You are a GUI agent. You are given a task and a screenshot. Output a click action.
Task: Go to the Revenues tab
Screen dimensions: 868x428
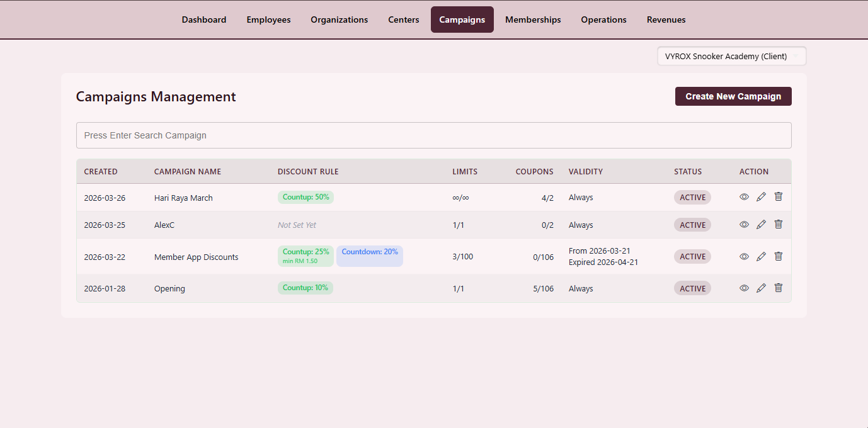tap(666, 20)
